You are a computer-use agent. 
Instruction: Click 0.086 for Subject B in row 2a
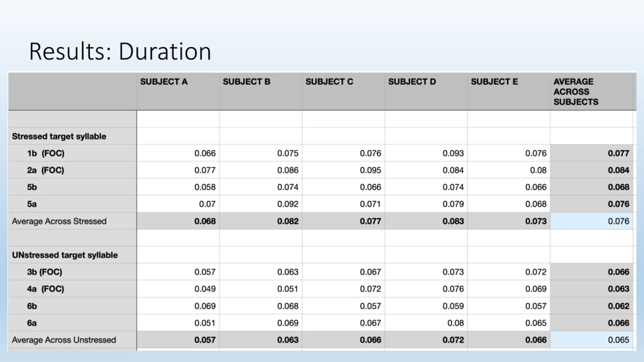[288, 170]
